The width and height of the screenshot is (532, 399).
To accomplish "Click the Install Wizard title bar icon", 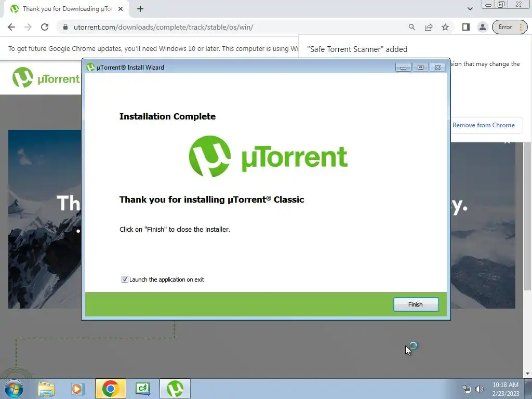I will coord(90,67).
